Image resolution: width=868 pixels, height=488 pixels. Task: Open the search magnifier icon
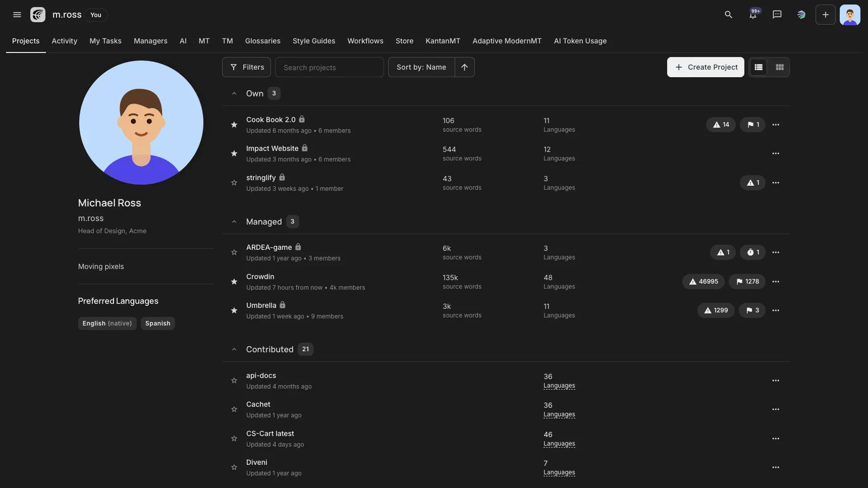(x=728, y=15)
